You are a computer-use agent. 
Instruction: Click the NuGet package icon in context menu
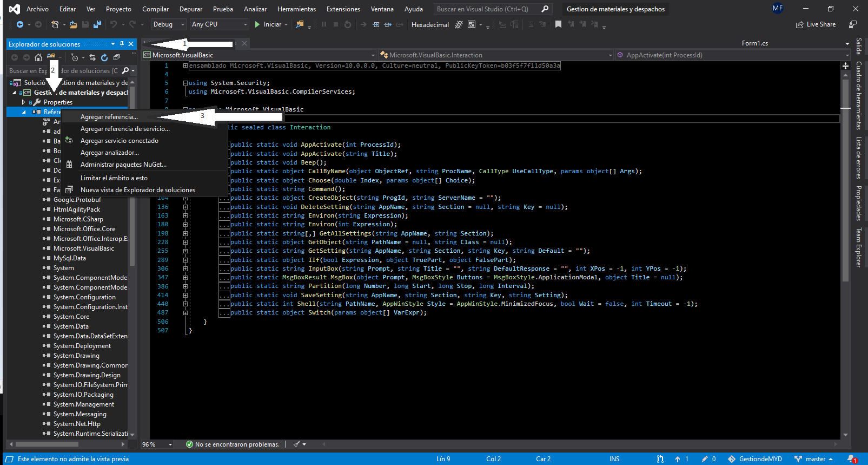(x=69, y=165)
